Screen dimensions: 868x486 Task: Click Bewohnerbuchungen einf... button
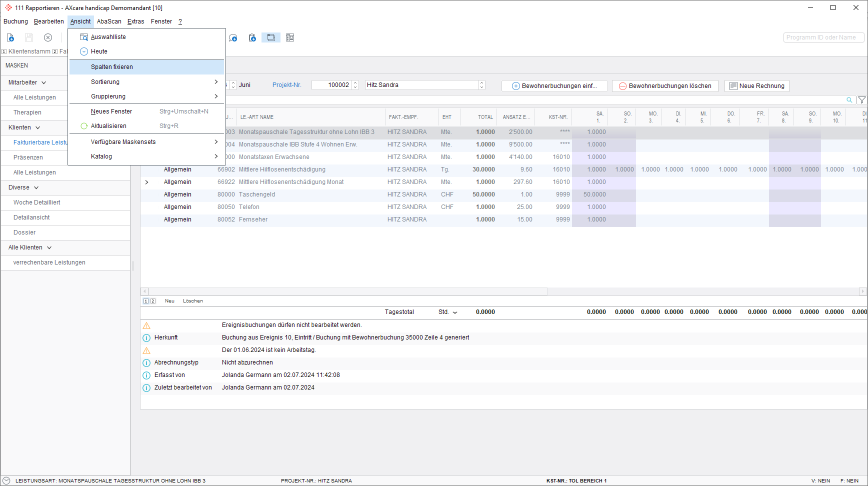tap(554, 86)
